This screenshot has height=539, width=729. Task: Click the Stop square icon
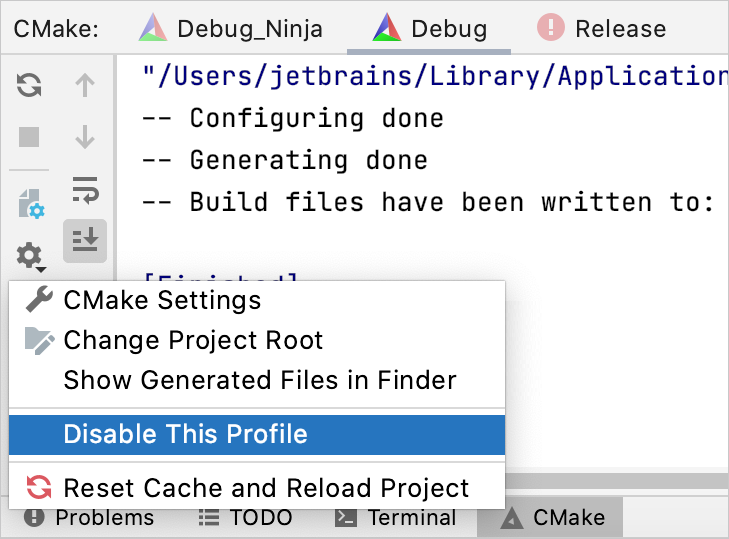29,136
